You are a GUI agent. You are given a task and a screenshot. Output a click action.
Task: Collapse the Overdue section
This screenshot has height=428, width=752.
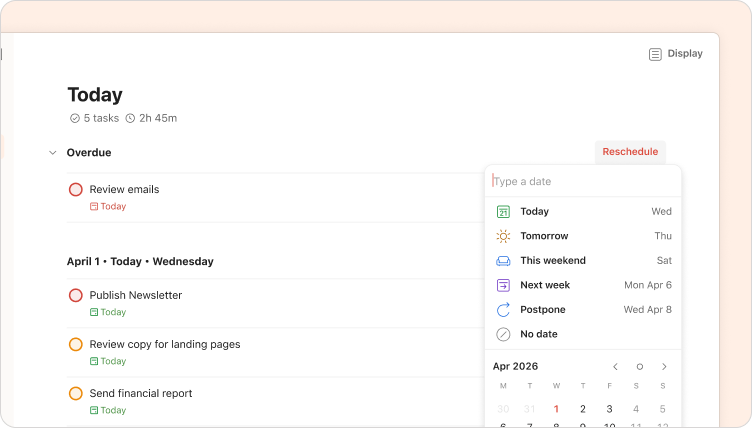pyautogui.click(x=53, y=153)
